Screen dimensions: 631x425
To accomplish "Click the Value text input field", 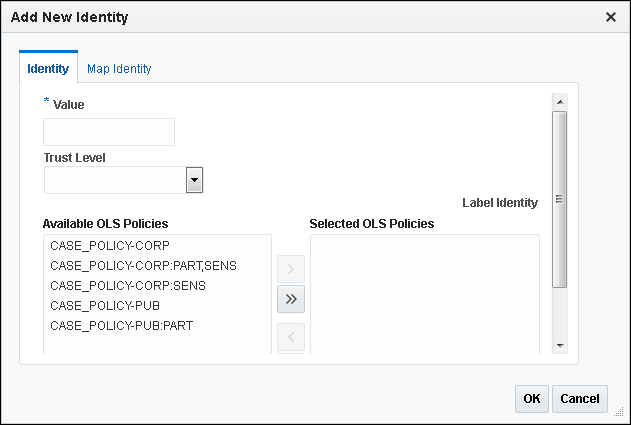I will point(109,132).
